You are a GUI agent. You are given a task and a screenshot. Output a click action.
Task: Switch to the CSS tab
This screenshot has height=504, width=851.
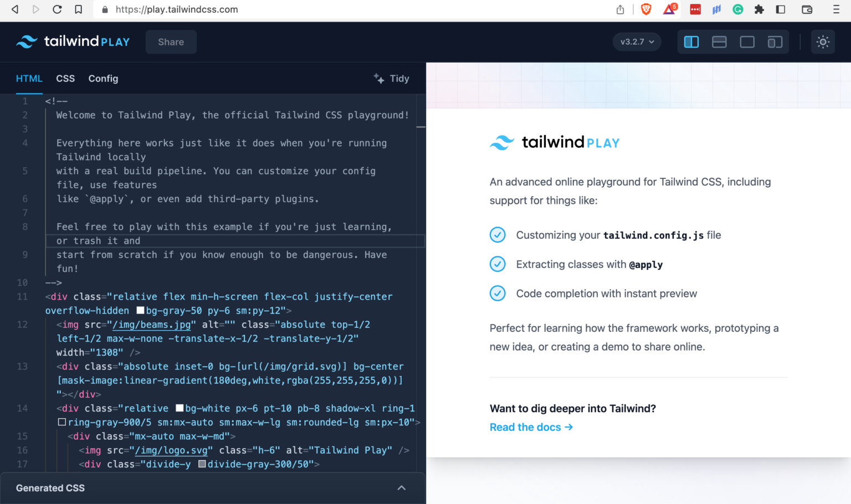(x=65, y=78)
